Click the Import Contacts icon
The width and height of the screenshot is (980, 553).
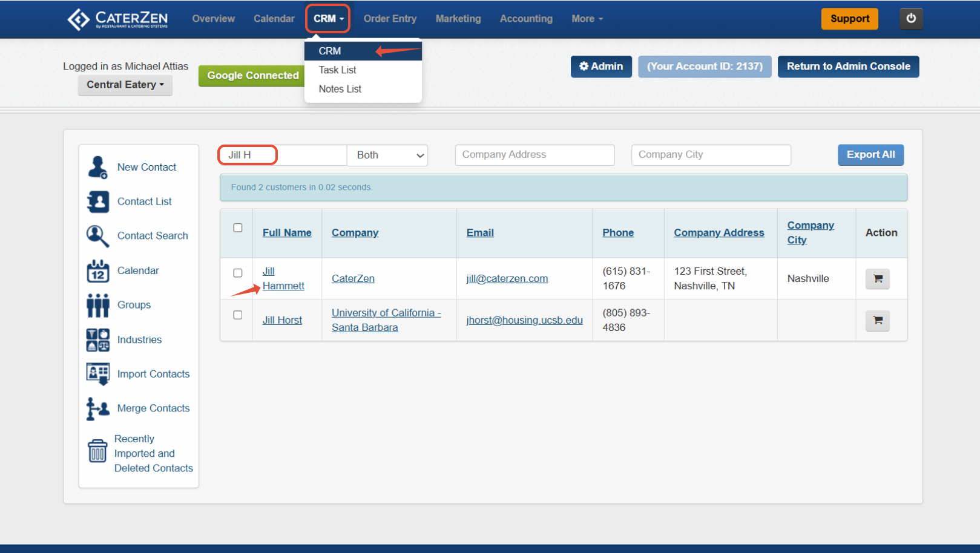pos(97,374)
